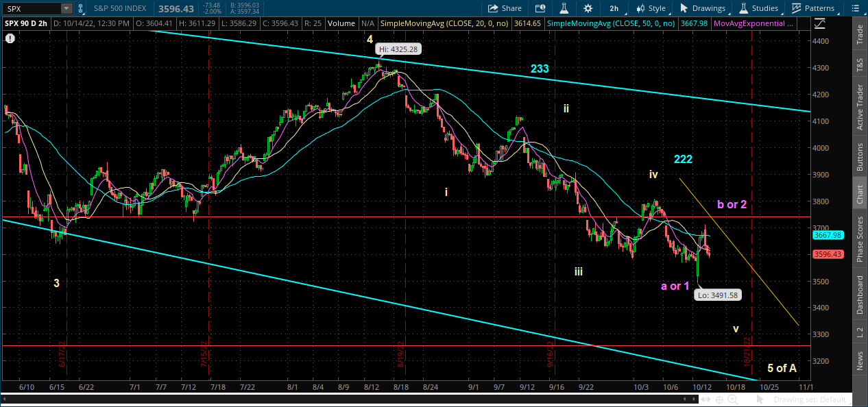Expand the SPX symbol dropdown
Screen dimensions: 868x407
(66, 8)
